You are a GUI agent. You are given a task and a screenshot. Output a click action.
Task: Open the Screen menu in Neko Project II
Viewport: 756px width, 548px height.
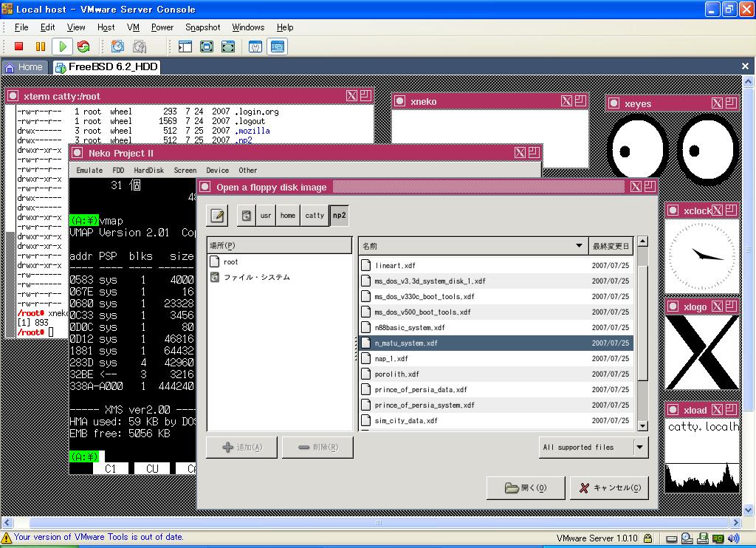185,171
